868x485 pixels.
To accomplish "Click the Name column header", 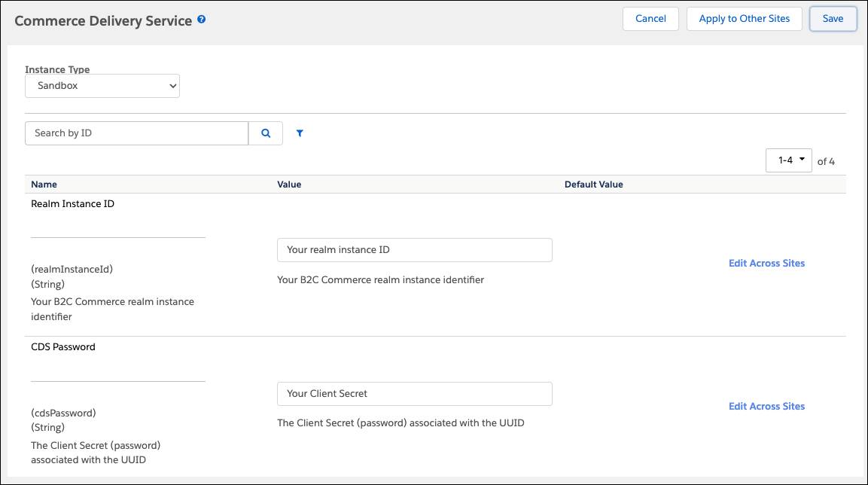I will click(44, 185).
